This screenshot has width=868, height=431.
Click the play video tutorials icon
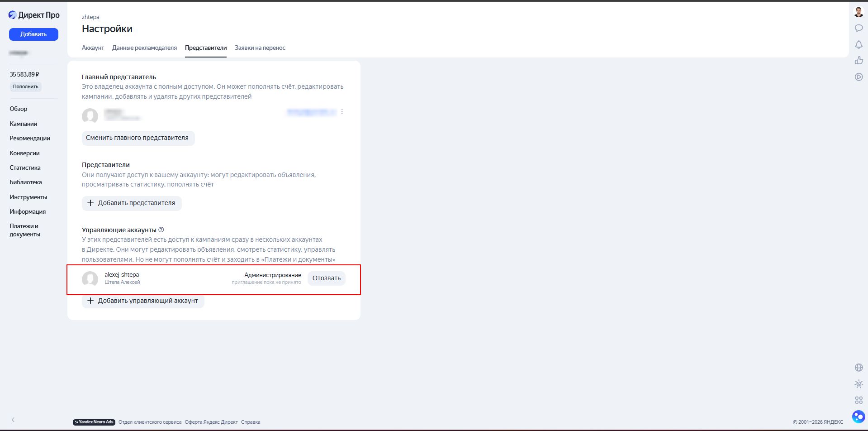pos(859,77)
